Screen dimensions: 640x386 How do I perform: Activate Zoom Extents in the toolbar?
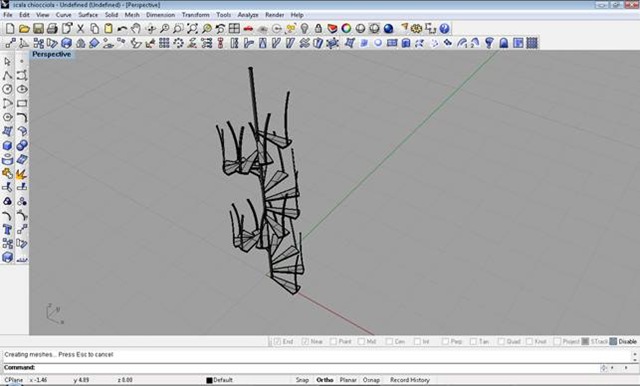tap(192, 29)
